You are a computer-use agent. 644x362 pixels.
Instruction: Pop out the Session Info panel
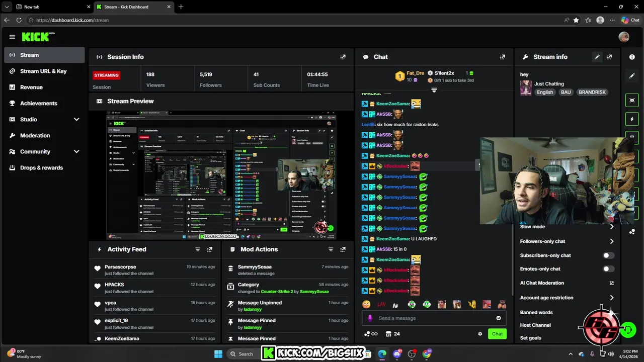coord(343,57)
